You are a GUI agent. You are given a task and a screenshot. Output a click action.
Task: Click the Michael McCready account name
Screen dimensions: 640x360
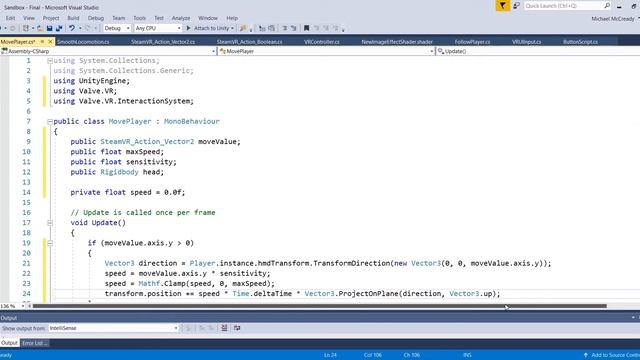[613, 19]
